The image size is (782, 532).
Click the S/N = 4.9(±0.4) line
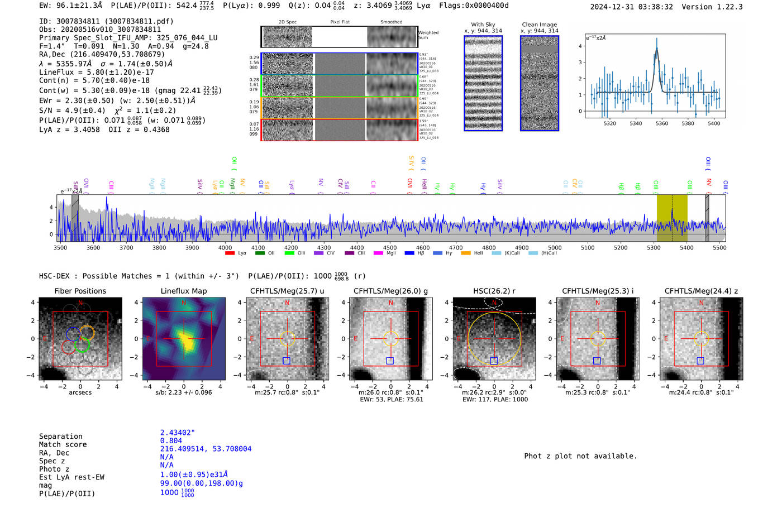[108, 110]
